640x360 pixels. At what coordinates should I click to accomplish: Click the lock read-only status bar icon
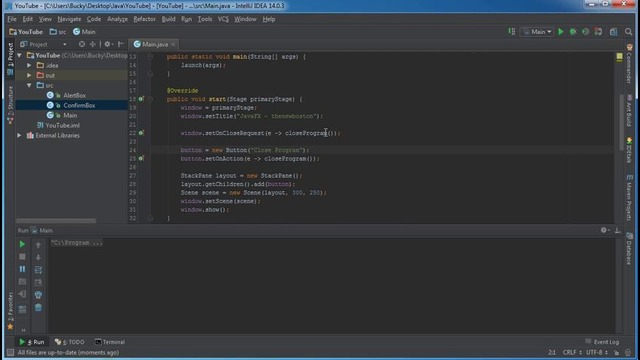617,352
